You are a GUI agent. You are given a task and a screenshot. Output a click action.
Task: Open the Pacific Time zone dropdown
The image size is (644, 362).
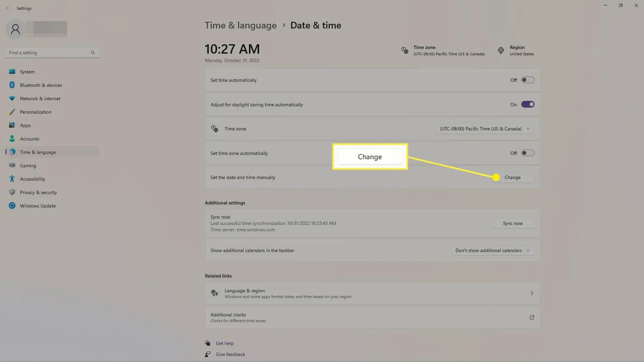[x=485, y=129]
